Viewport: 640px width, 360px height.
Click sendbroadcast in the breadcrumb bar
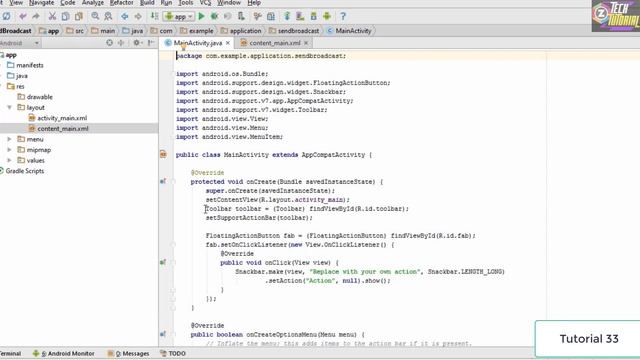[294, 31]
